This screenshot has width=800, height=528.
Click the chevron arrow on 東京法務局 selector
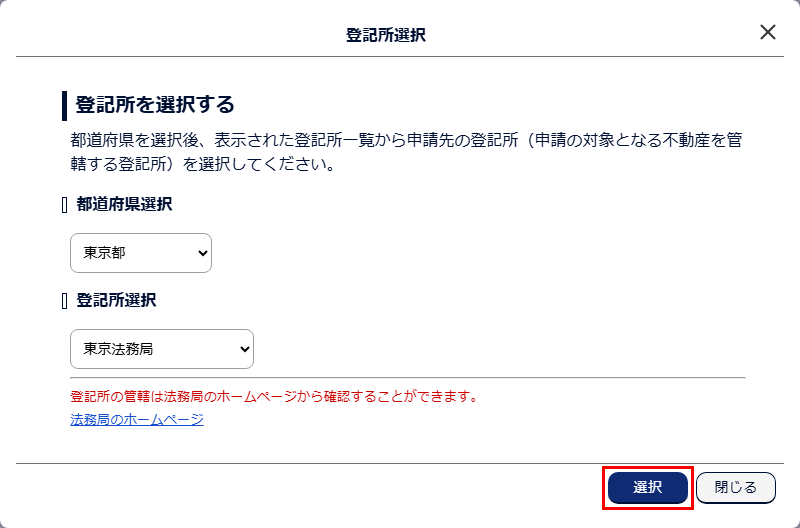pos(241,349)
